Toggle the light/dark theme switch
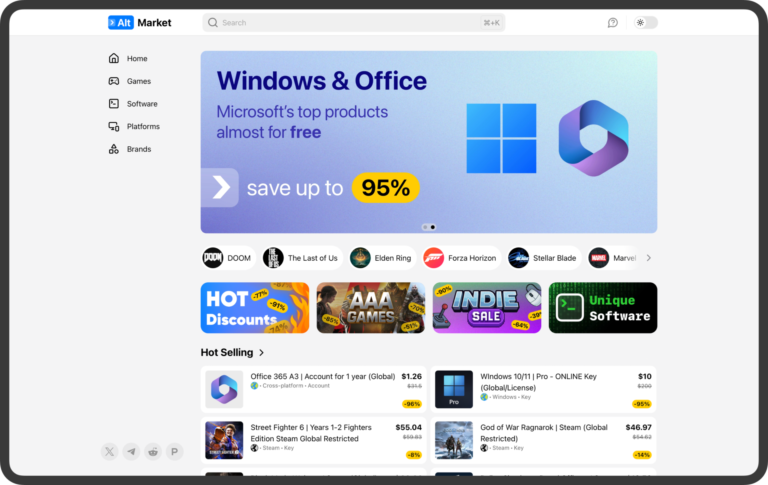Screen dimensions: 768x485 [x=645, y=23]
